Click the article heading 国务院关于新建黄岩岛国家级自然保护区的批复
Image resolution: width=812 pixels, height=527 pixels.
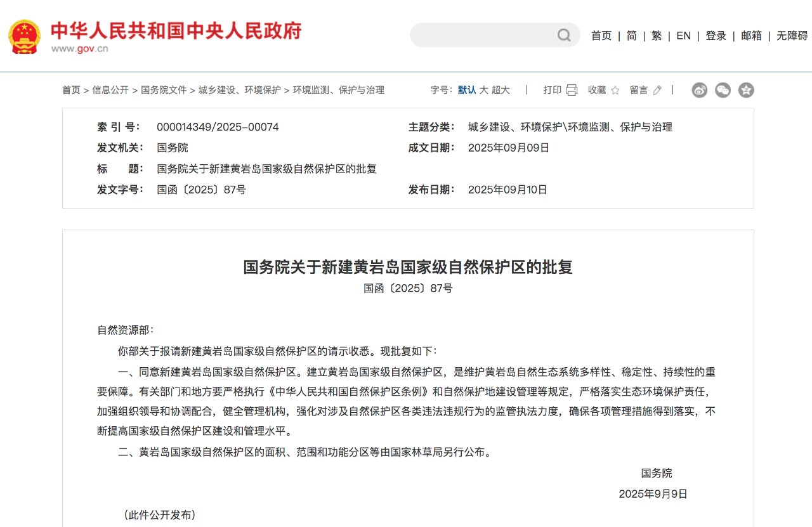(408, 267)
